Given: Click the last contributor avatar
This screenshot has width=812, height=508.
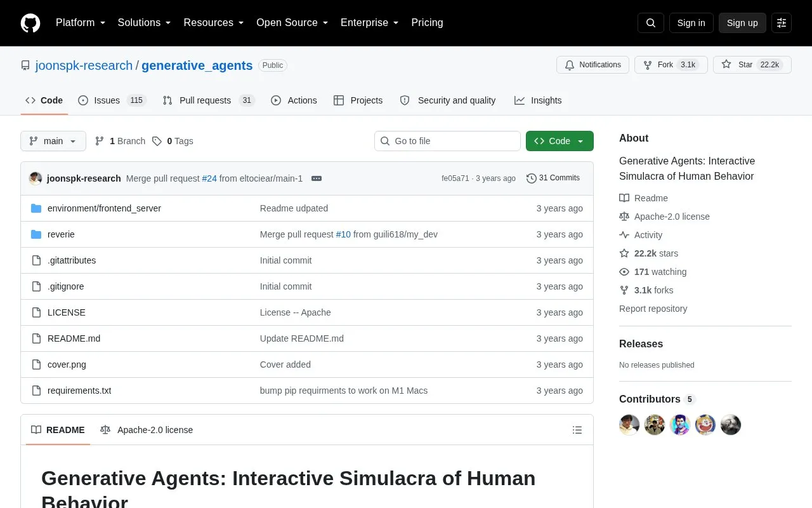Looking at the screenshot, I should click(x=731, y=425).
